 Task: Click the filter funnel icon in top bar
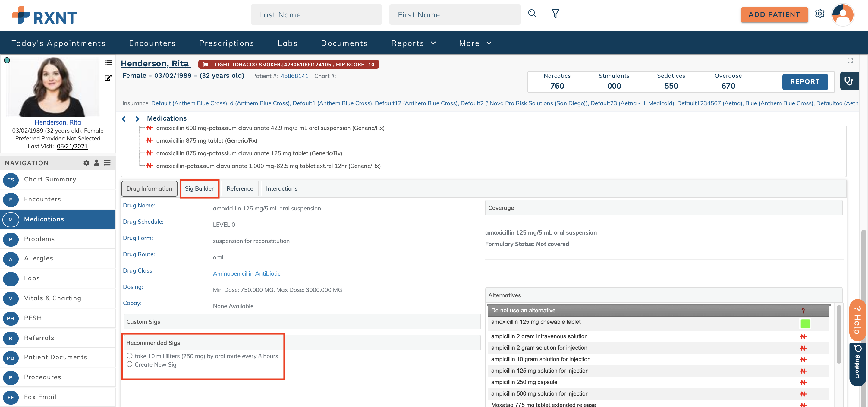555,14
